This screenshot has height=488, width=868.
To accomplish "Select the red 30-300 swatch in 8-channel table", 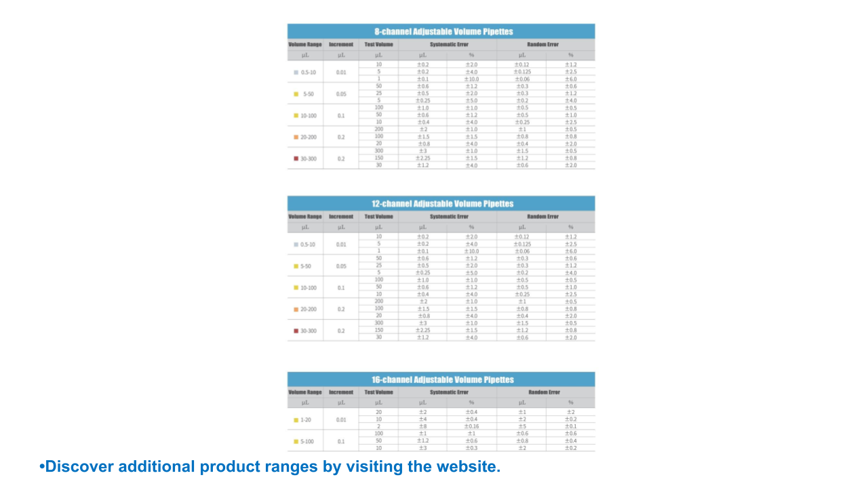I will 296,159.
